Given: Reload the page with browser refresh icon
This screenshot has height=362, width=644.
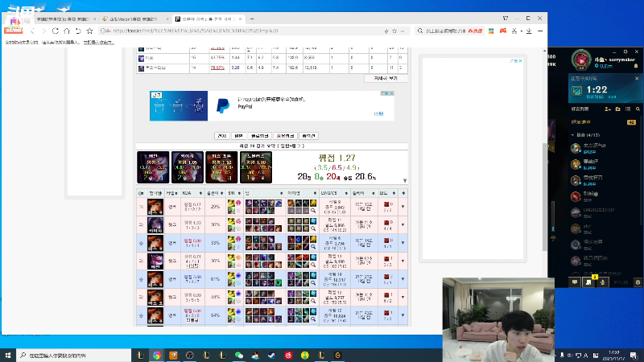Looking at the screenshot, I should pyautogui.click(x=56, y=31).
